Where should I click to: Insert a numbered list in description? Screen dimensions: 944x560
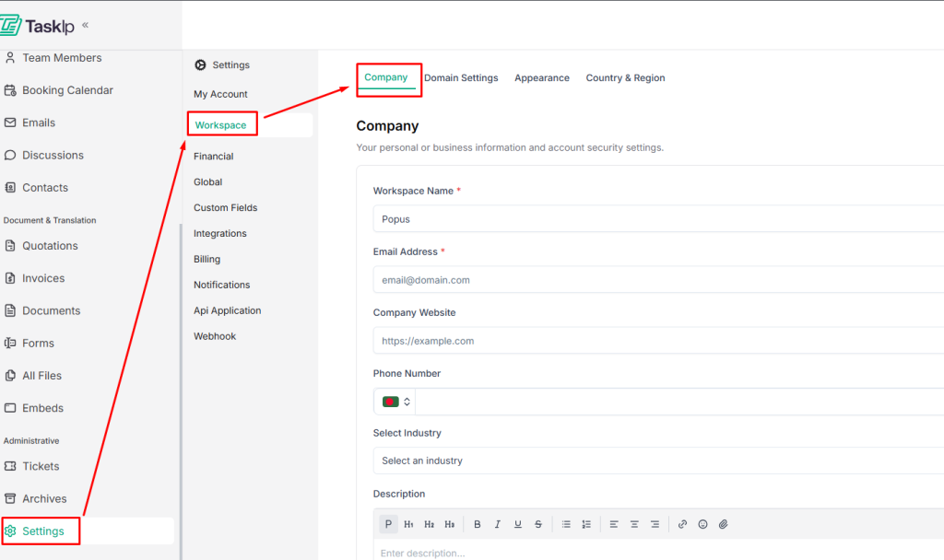point(586,524)
